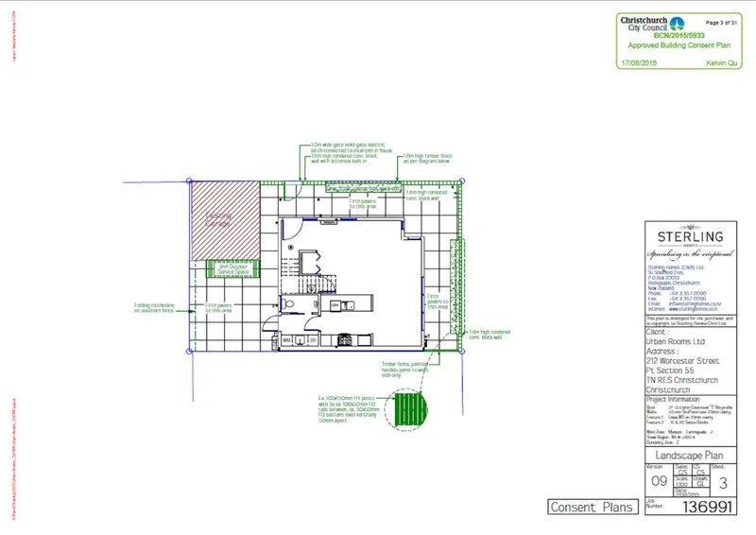Screen dimensions: 756x535
Task: Select the 'Ex. 100x100mm H4 posts' fence note
Action: click(348, 409)
